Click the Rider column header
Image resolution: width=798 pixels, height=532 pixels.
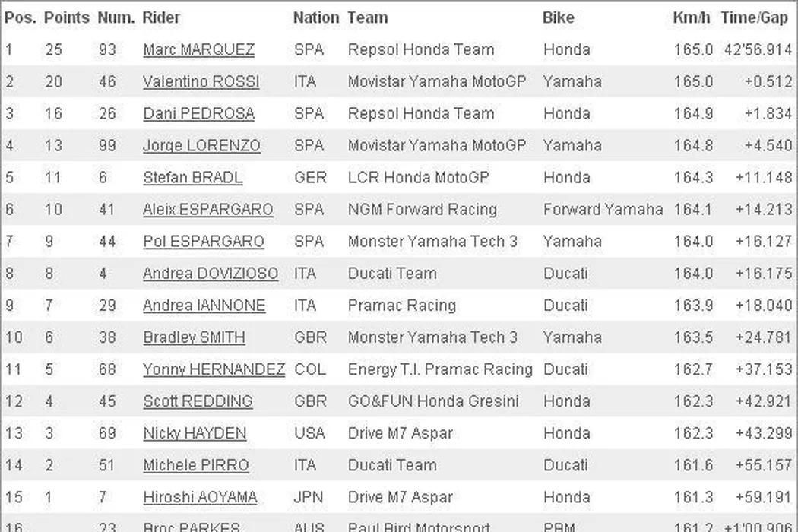(161, 17)
